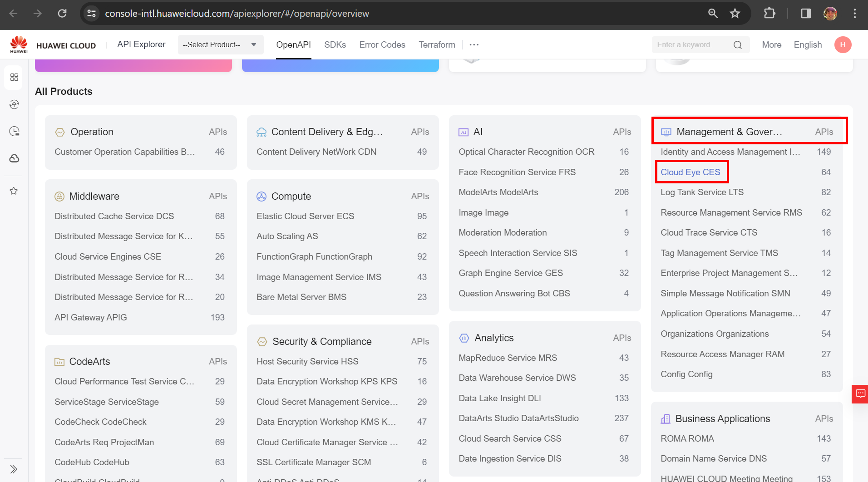
Task: Bookmark this page with the star icon
Action: pos(735,14)
